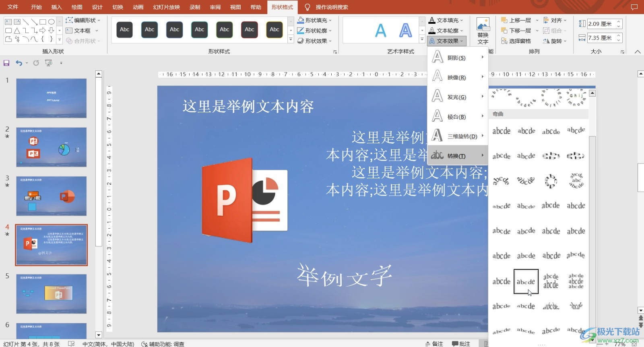Open the 3-D Rotation (三维旋转) submenu
This screenshot has width=644, height=347.
click(x=458, y=136)
